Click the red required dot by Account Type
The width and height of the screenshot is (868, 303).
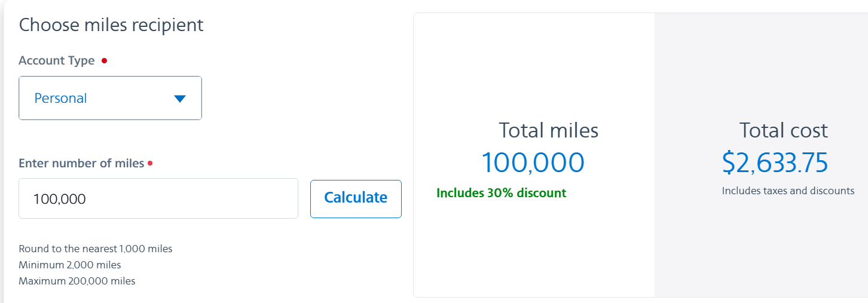[x=104, y=60]
